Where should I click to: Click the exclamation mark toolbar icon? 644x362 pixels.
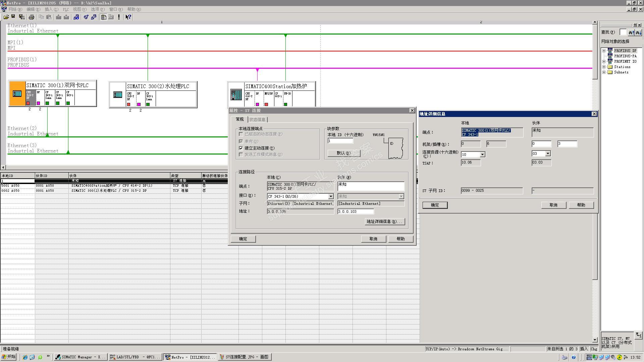tap(119, 17)
